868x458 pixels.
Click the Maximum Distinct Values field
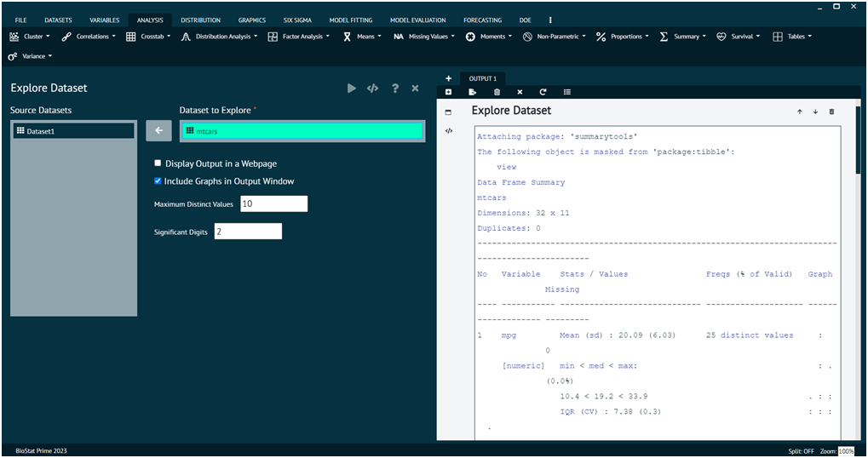coord(274,203)
